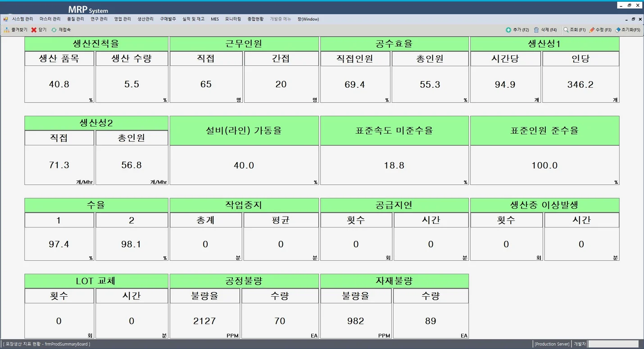Click the 작업중지 총계 column label

click(205, 220)
